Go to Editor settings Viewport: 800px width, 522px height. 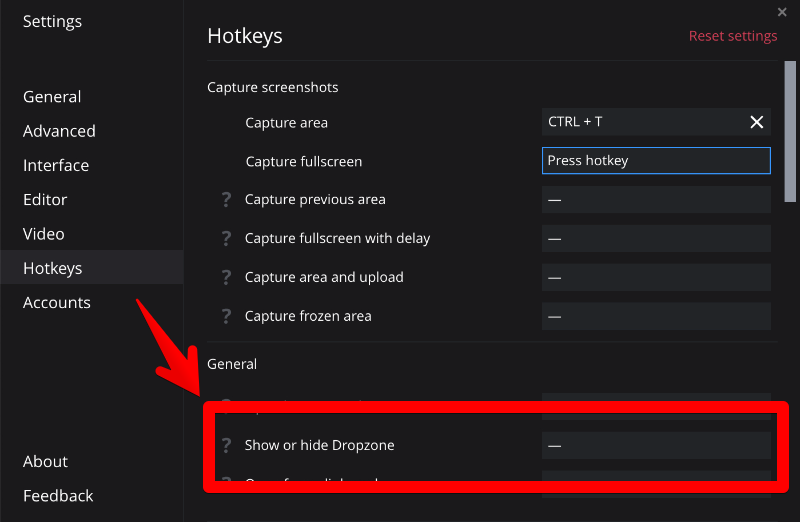45,200
